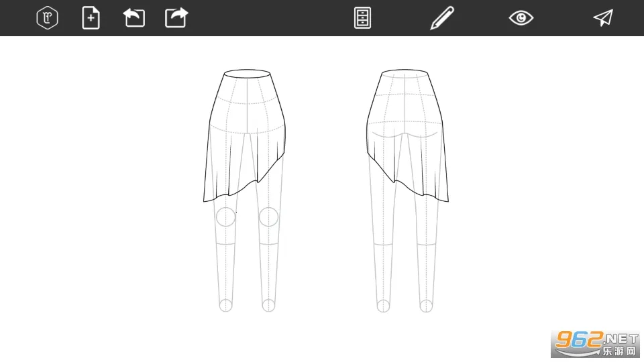Click the waistband oval of the front skirt

(x=247, y=74)
